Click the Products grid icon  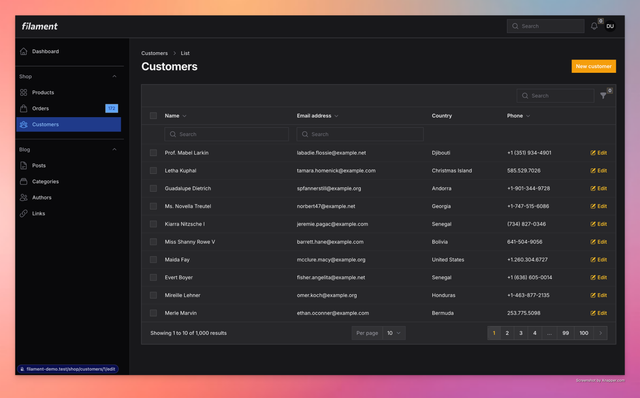(x=24, y=93)
